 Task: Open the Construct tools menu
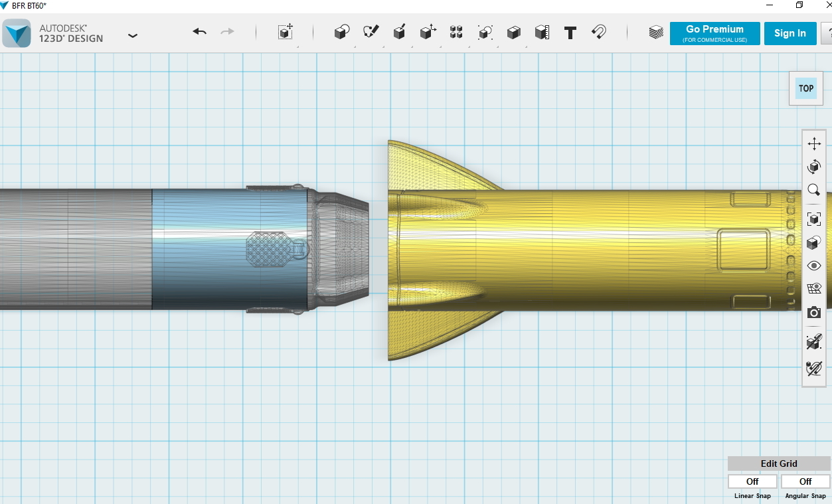point(399,32)
